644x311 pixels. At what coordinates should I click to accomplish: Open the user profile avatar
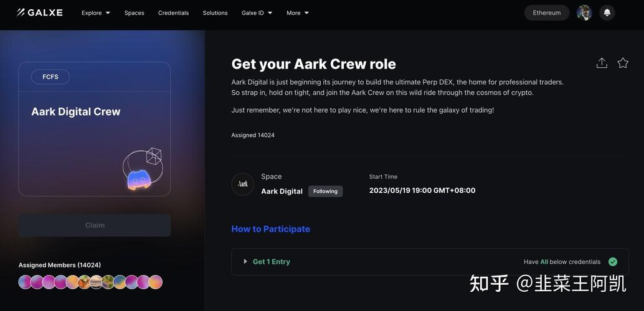pyautogui.click(x=584, y=12)
